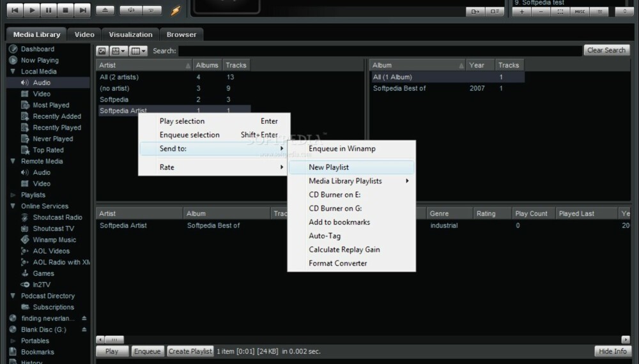639x364 pixels.
Task: Click the arrow-out-of-box button left of playlist
Action: pos(475,11)
